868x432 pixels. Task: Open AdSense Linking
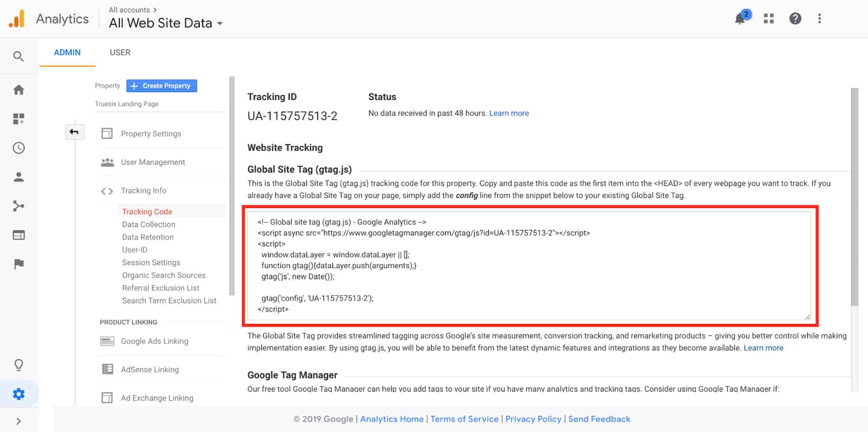(150, 369)
